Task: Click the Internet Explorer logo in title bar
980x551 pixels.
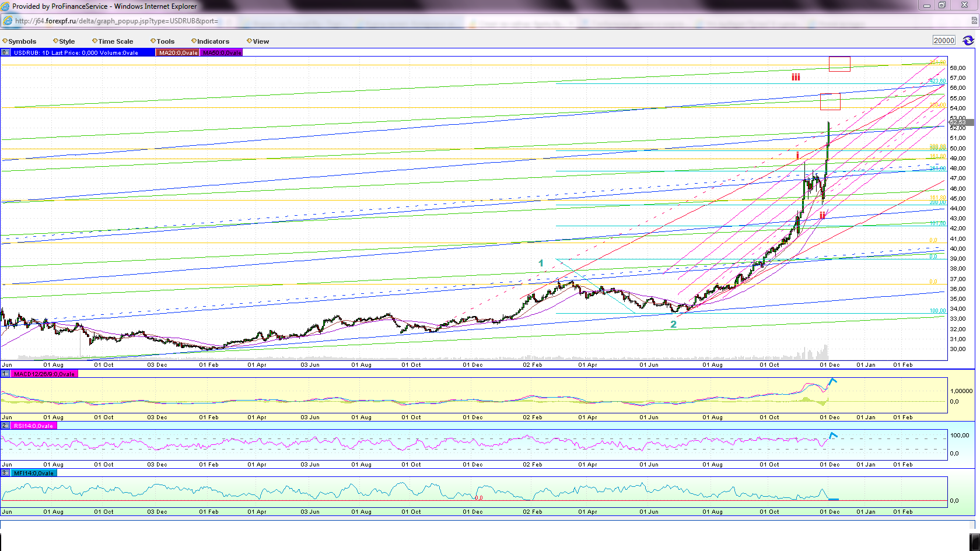Action: [6, 6]
